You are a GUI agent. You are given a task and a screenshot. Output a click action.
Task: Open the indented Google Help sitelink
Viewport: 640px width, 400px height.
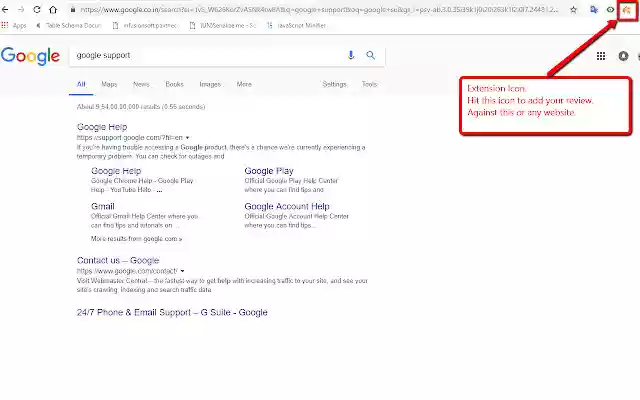click(116, 171)
